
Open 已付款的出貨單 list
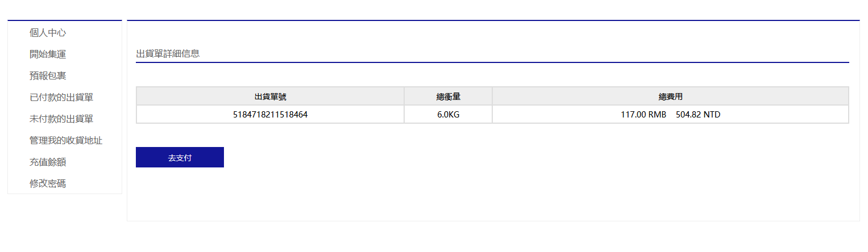61,98
